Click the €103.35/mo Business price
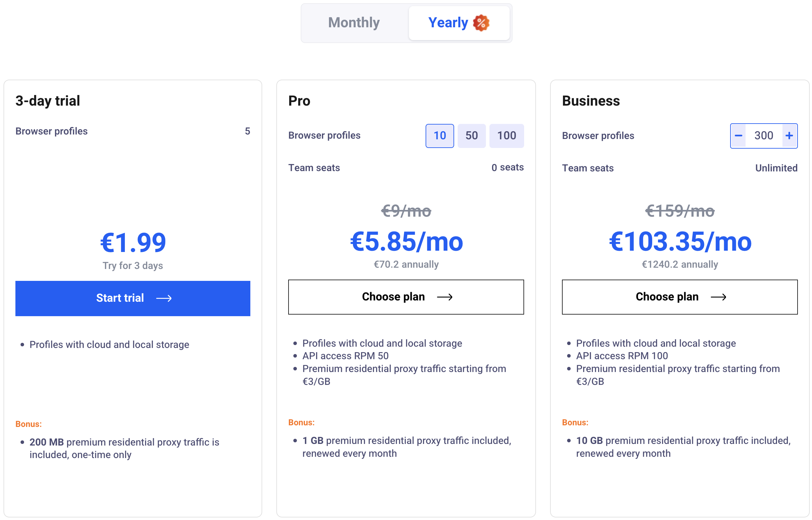This screenshot has height=520, width=812. (679, 241)
